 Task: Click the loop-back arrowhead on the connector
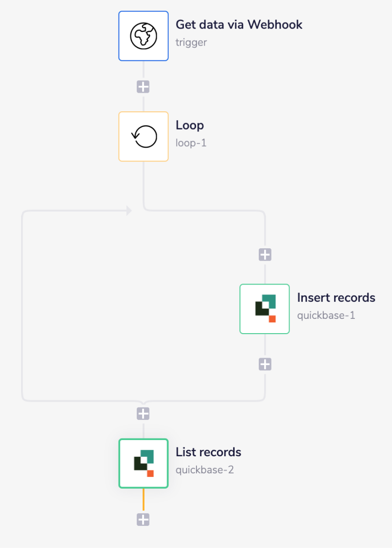pyautogui.click(x=129, y=210)
